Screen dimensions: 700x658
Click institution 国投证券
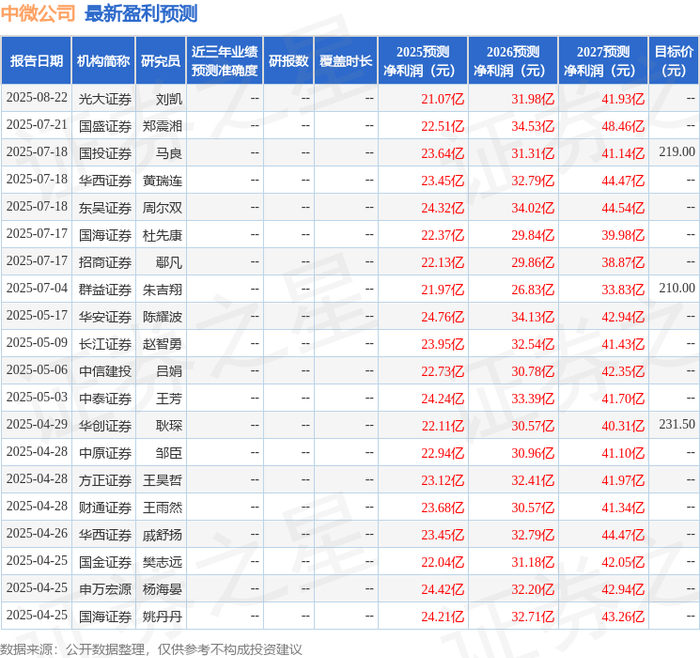click(105, 153)
